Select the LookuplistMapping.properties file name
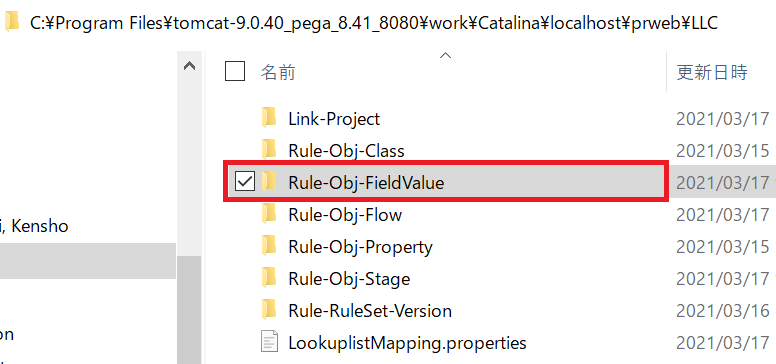This screenshot has height=364, width=776. [407, 343]
